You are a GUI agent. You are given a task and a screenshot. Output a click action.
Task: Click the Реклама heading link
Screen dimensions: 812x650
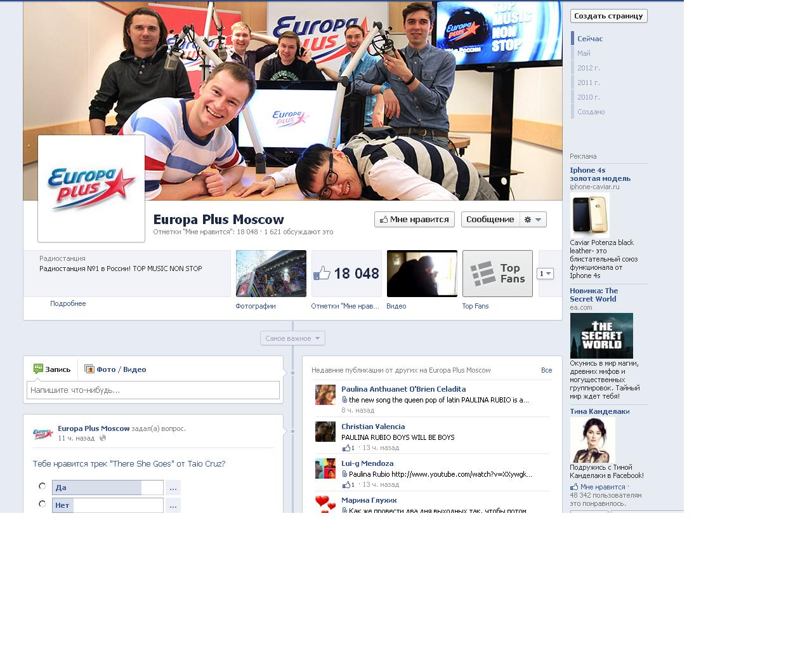tap(583, 156)
